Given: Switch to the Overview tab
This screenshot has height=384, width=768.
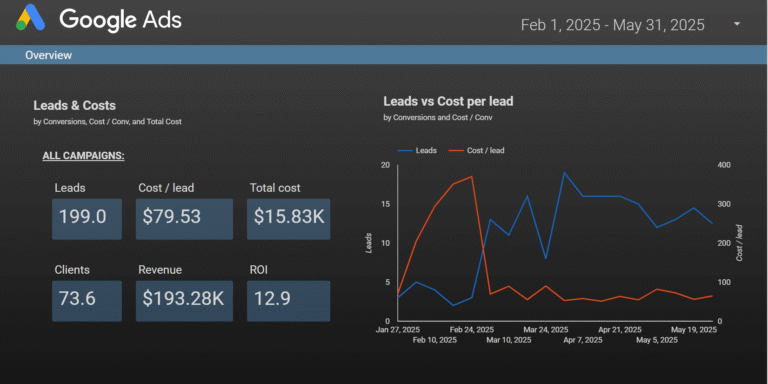Looking at the screenshot, I should [48, 55].
